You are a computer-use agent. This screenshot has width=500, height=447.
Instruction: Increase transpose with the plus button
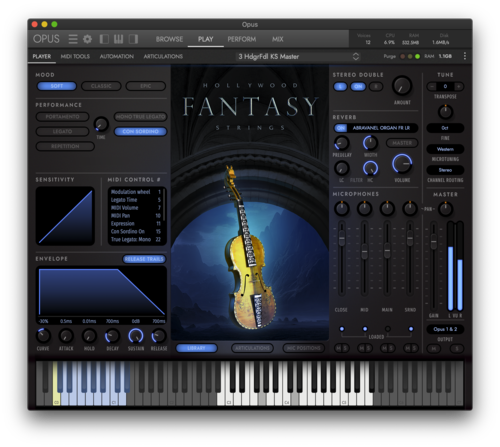click(459, 86)
